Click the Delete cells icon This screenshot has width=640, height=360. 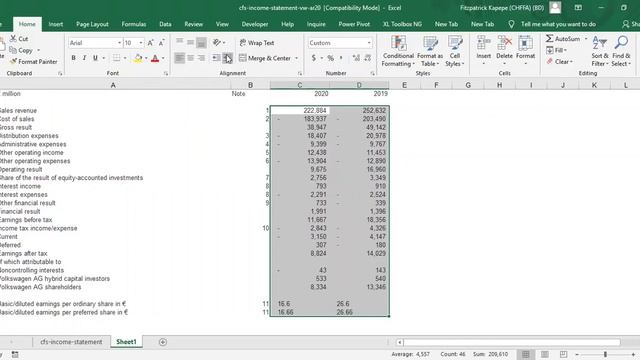point(504,42)
